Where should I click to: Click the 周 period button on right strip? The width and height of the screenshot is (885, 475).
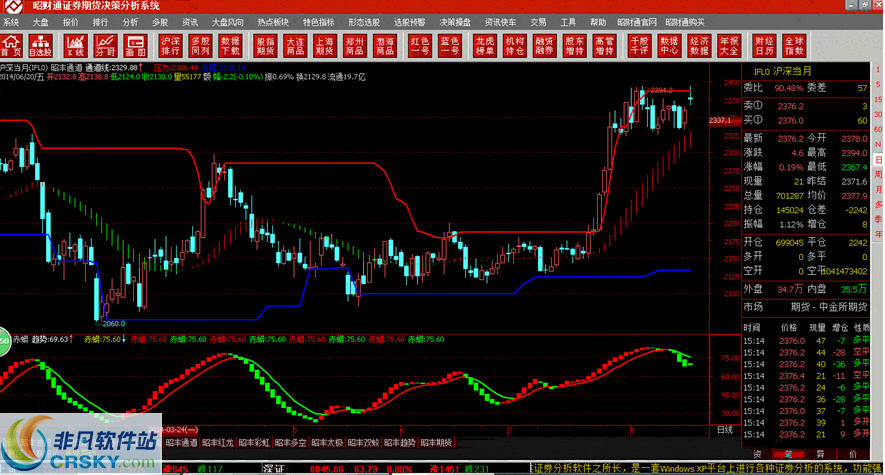tap(878, 175)
